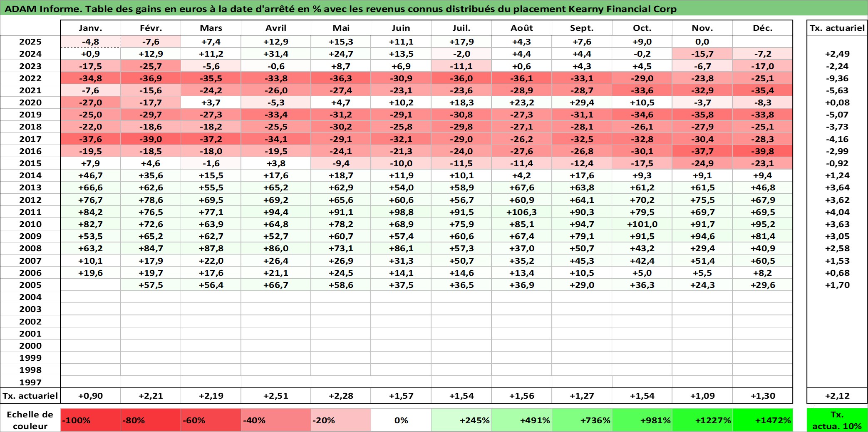Image resolution: width=868 pixels, height=432 pixels.
Task: Select the +60,5 cell in December 2007
Action: (x=763, y=261)
